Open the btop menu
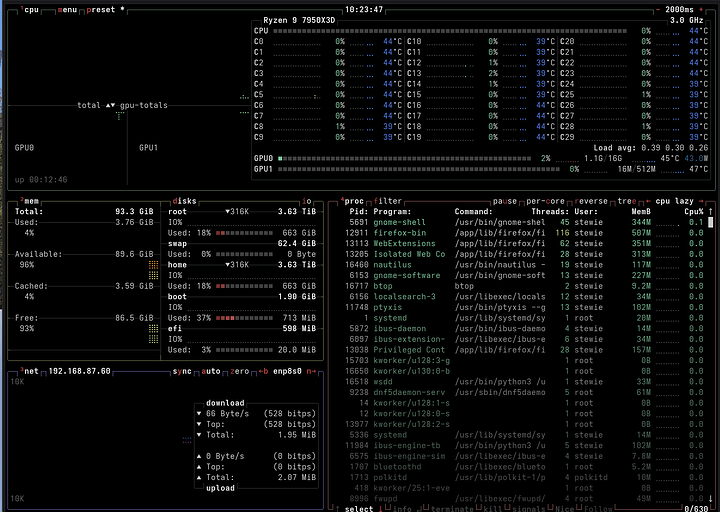 click(x=67, y=10)
